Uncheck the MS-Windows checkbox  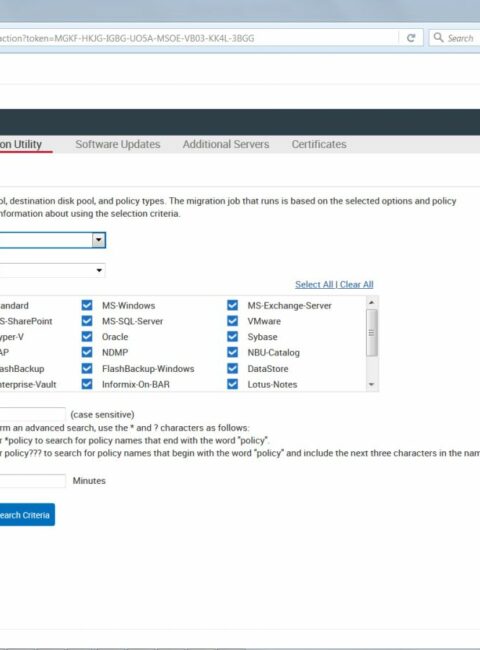(87, 305)
